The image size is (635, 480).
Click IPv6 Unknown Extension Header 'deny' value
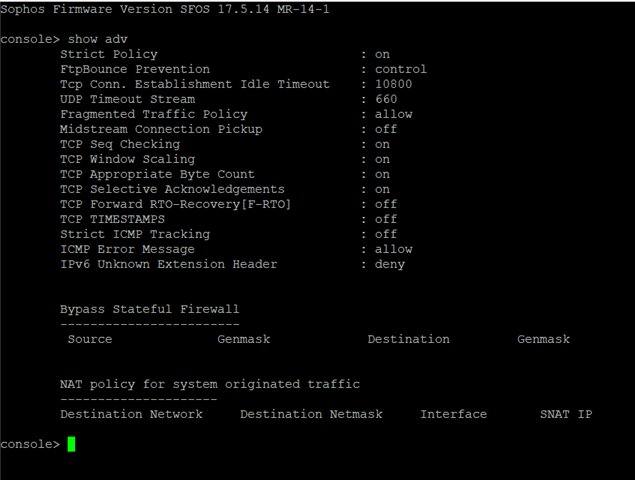point(390,265)
